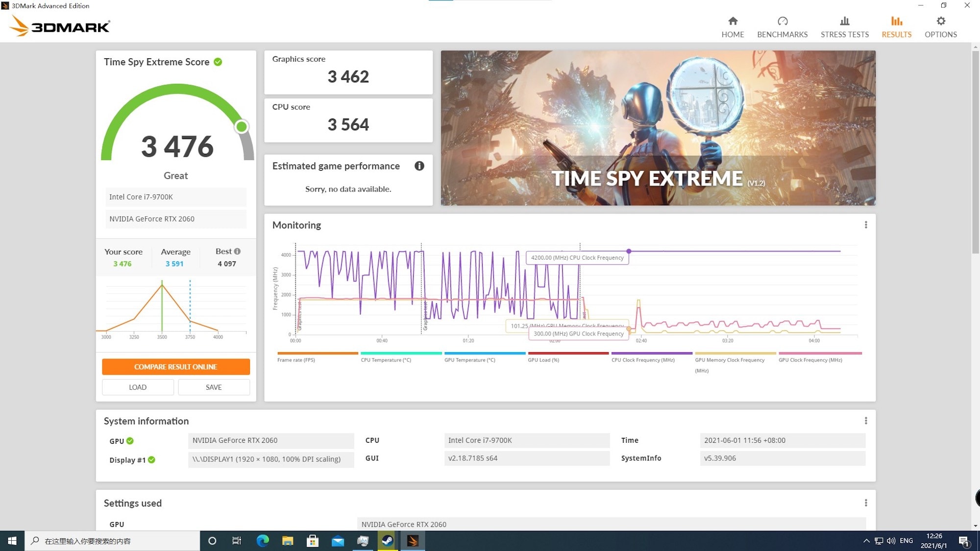This screenshot has height=551, width=980.
Task: Click the taskbar search box
Action: [x=112, y=541]
